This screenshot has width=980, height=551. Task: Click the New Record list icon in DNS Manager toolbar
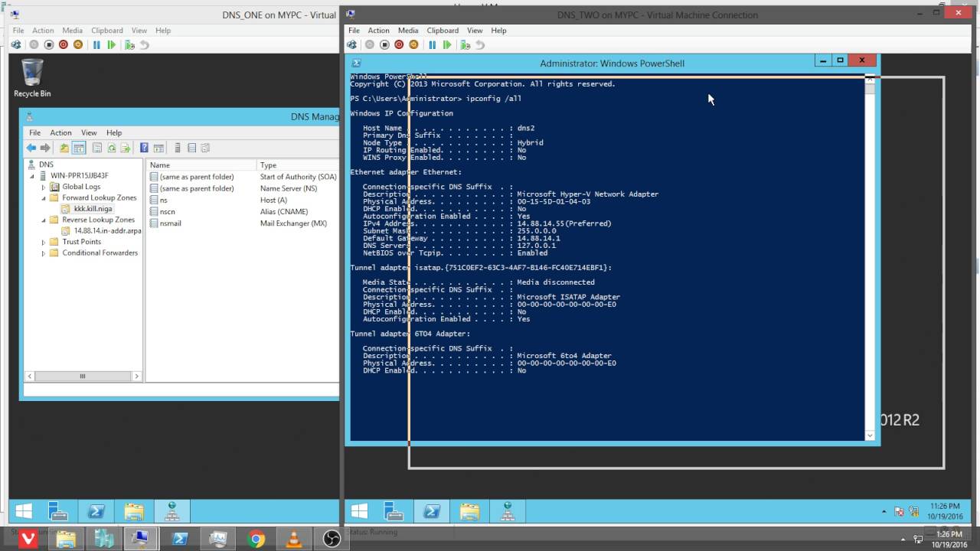192,148
